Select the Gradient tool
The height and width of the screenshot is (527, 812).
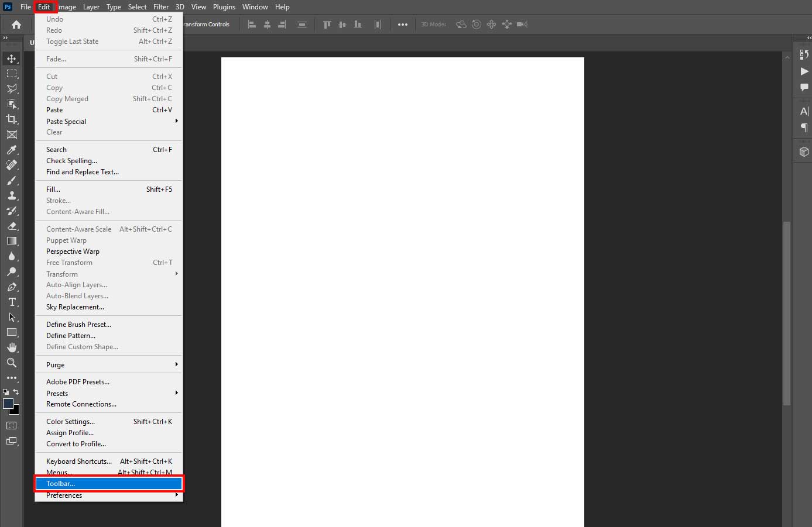point(11,241)
